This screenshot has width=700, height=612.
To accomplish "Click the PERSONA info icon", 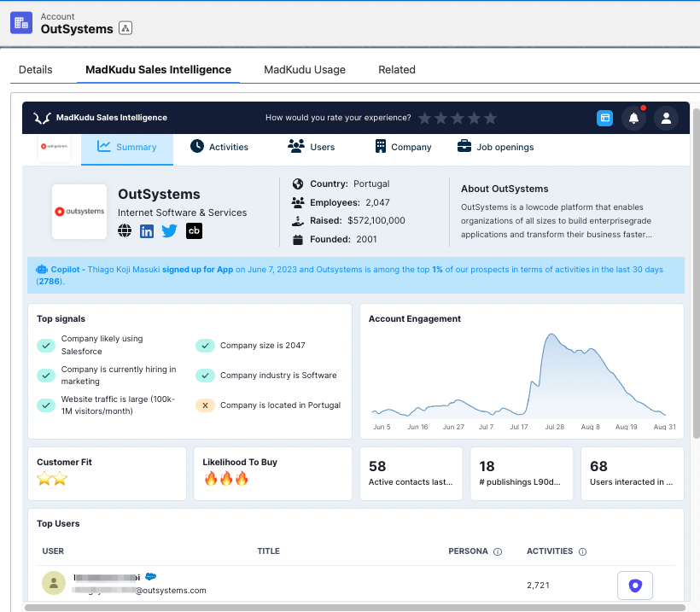I will pos(498,551).
